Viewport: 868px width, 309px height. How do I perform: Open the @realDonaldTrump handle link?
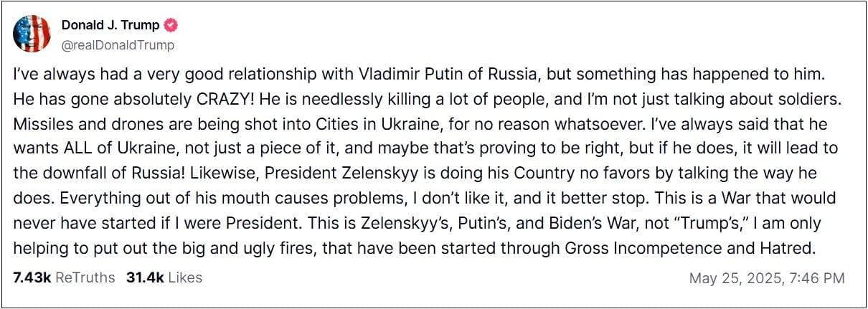click(118, 44)
